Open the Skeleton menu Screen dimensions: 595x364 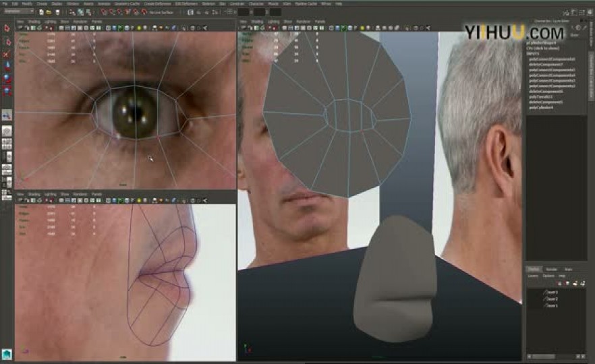point(208,3)
